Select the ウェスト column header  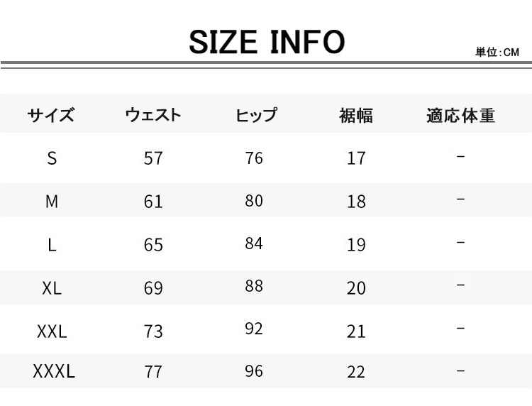[x=153, y=115]
